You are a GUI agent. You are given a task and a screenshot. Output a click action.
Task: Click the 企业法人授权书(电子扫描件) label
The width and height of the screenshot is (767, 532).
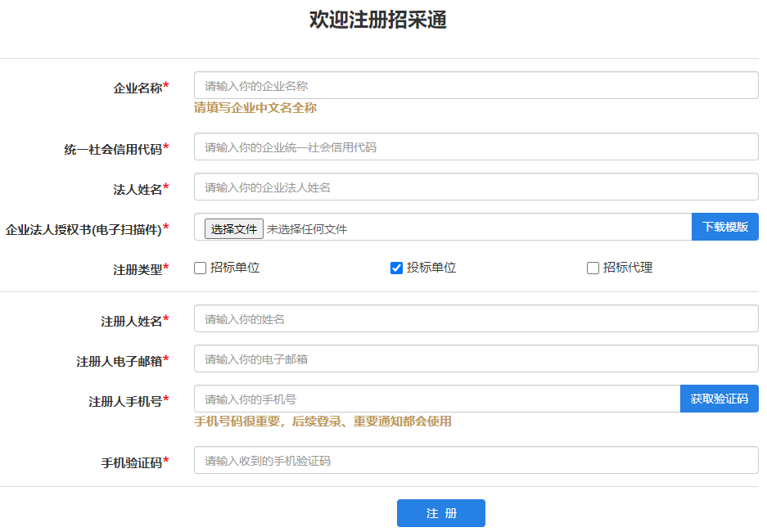click(83, 229)
